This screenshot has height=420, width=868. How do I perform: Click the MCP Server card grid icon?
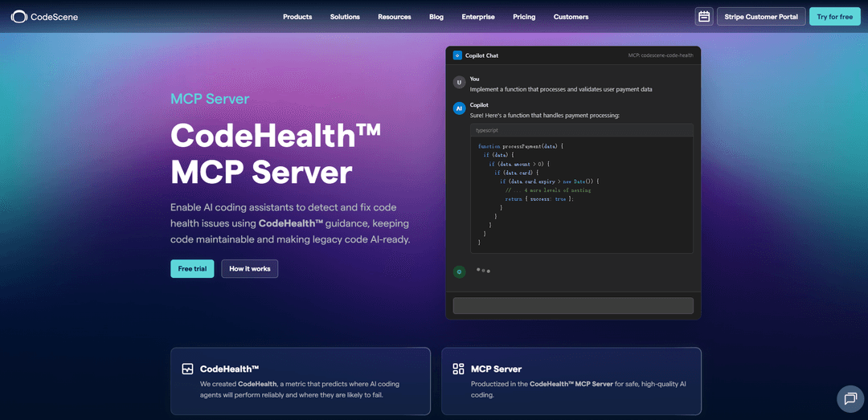click(x=458, y=369)
